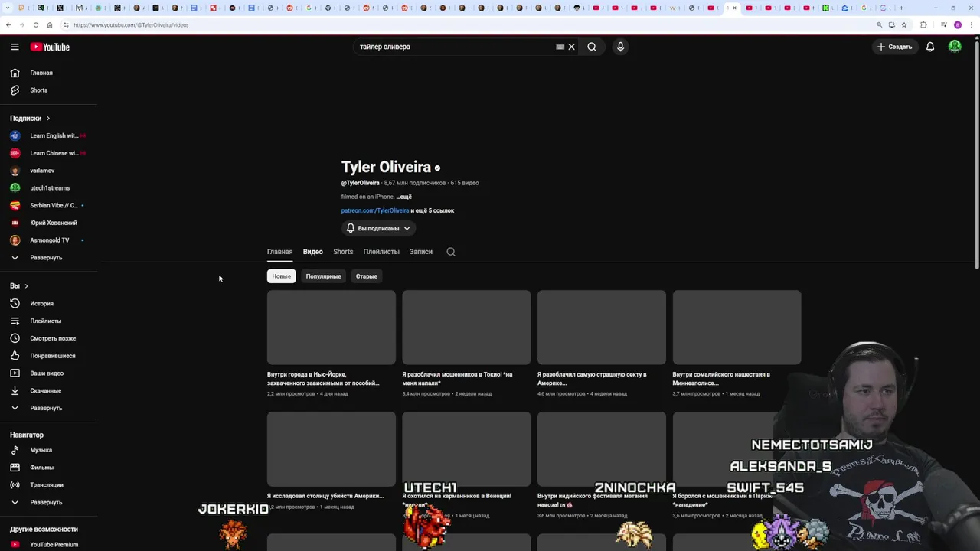Select the Новые sort chip
The image size is (980, 551).
(x=281, y=276)
